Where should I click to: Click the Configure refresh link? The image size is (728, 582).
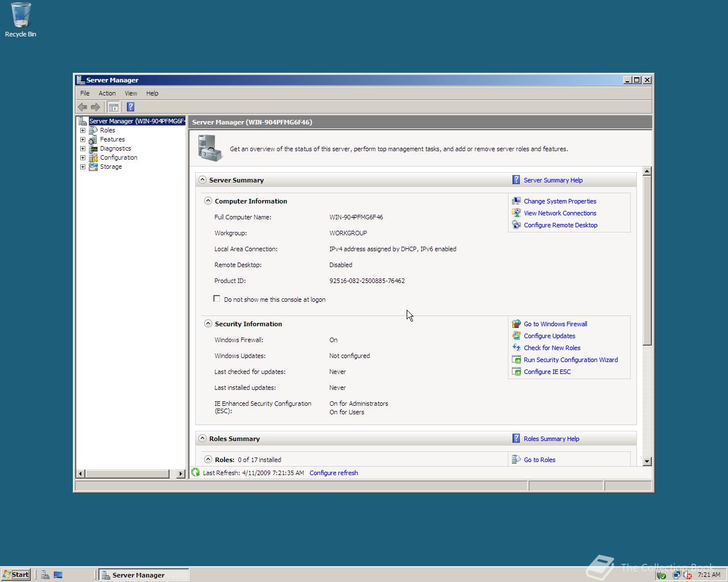[x=334, y=473]
